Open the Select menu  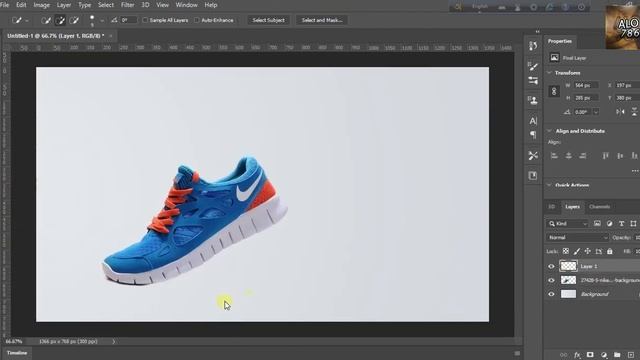(106, 5)
